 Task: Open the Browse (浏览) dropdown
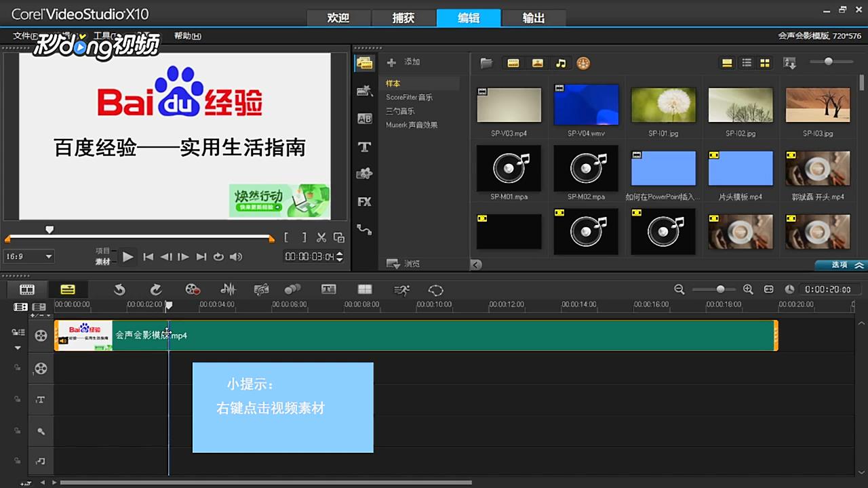coord(403,264)
